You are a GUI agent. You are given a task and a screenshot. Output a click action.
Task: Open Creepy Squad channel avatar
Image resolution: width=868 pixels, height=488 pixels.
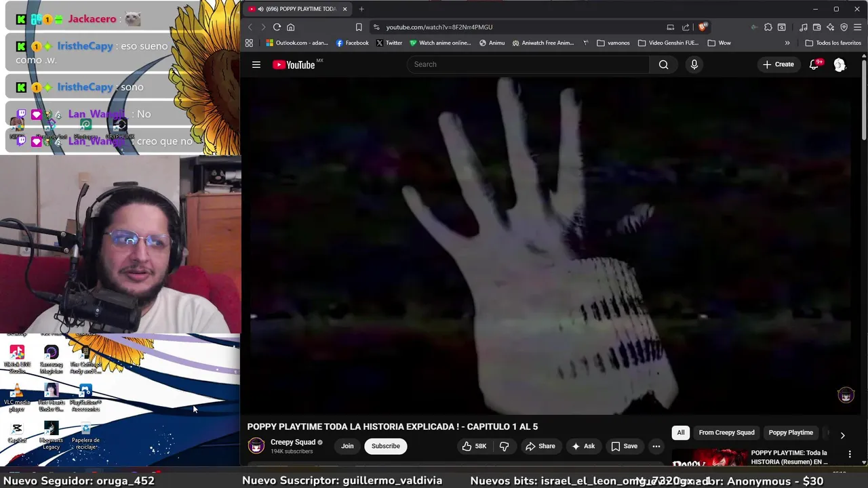click(x=256, y=445)
